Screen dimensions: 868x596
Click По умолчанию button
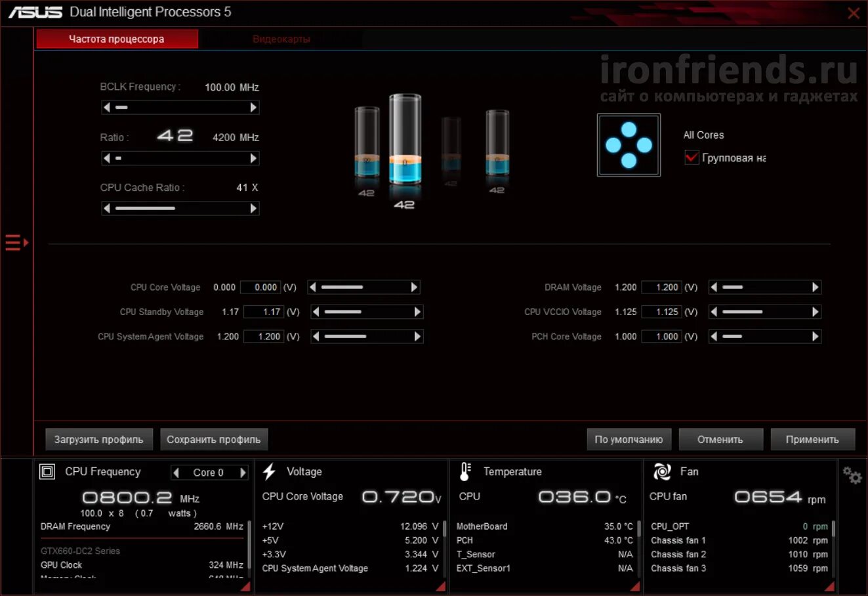[629, 439]
